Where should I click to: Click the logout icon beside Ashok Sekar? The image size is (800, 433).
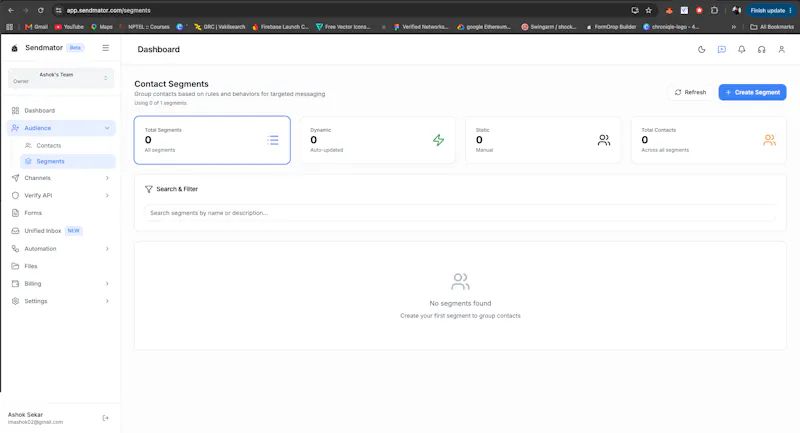pos(106,418)
